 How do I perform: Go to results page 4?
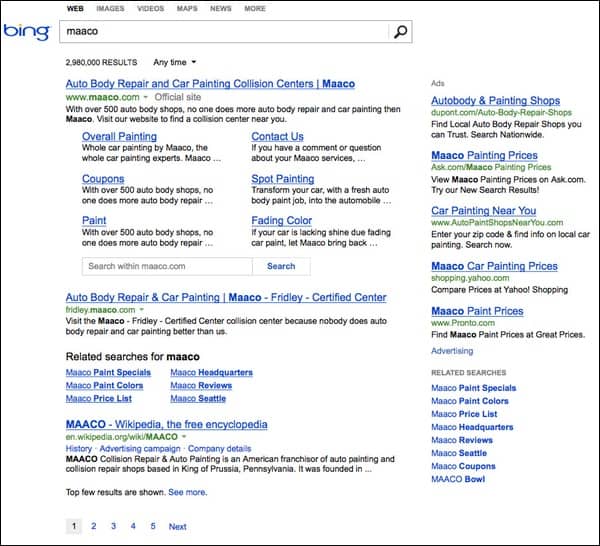(x=133, y=526)
